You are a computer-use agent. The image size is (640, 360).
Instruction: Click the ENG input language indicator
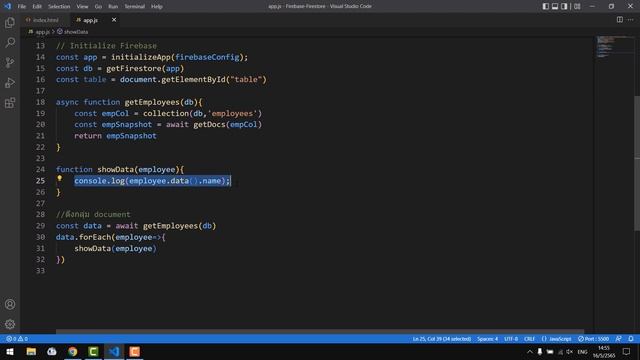tap(582, 351)
